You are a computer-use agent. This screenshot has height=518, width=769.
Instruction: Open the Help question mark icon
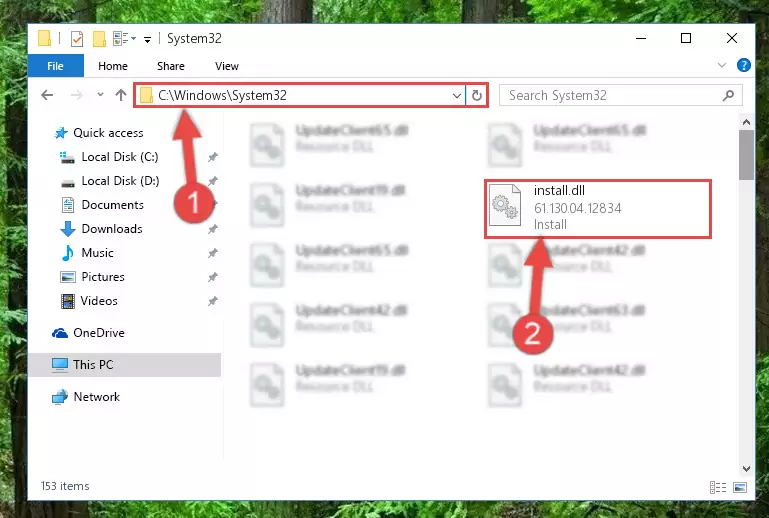[743, 65]
